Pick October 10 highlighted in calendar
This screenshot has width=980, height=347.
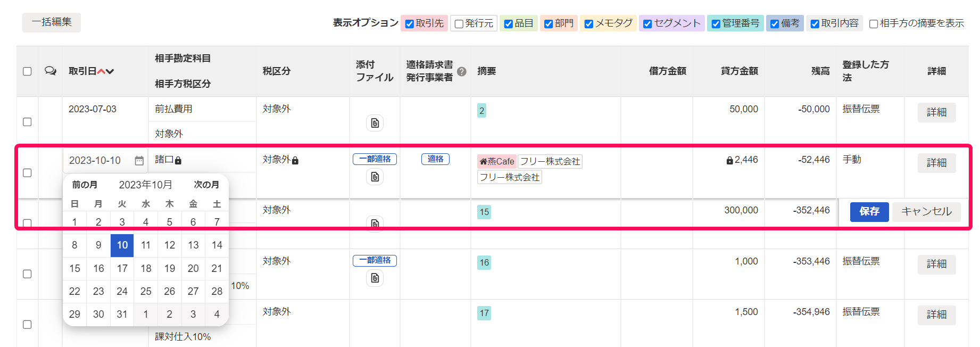(x=122, y=245)
